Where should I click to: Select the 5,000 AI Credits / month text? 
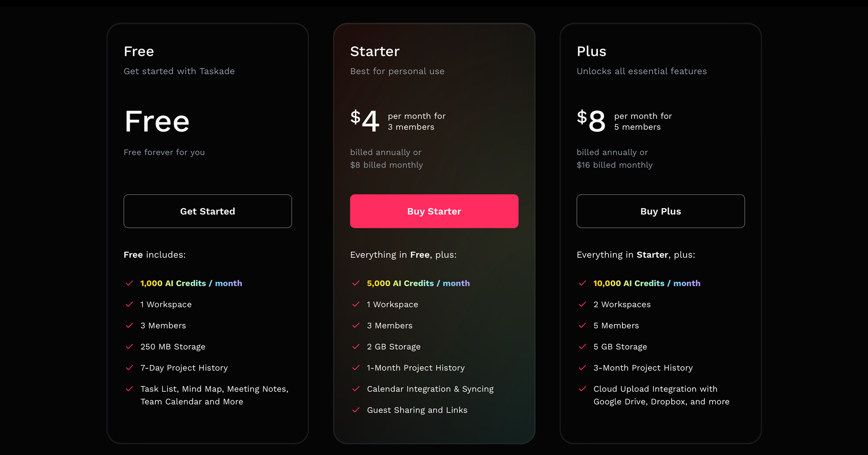tap(418, 283)
